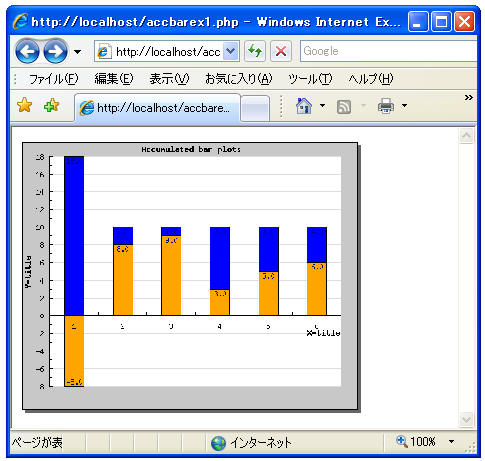Open the 編集(E) menu

point(114,79)
